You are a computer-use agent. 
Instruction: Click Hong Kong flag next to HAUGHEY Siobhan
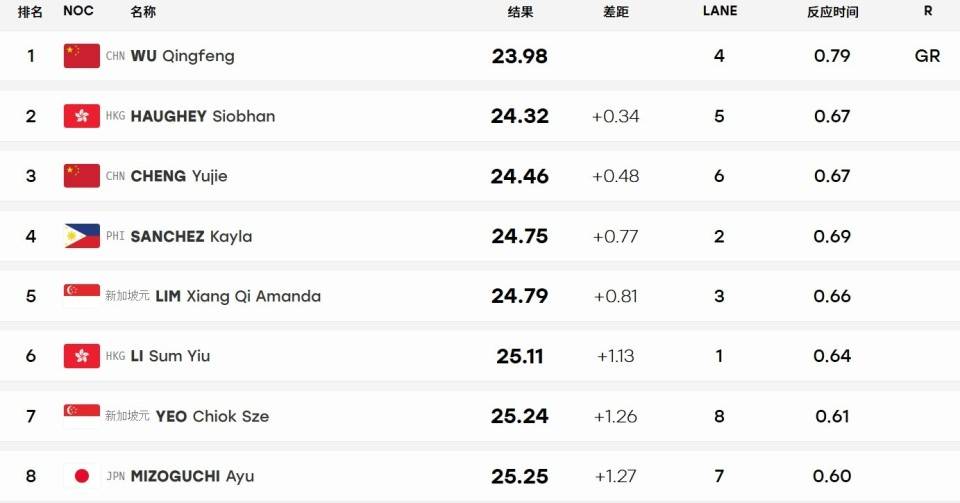(x=81, y=116)
